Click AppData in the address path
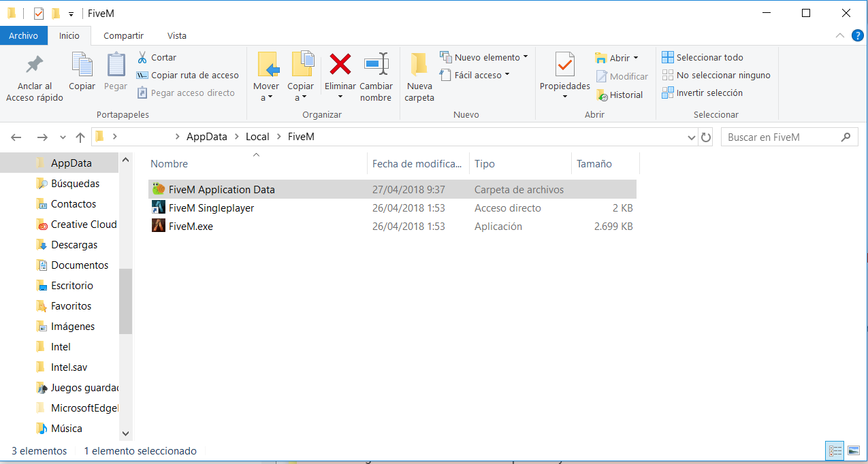 207,137
